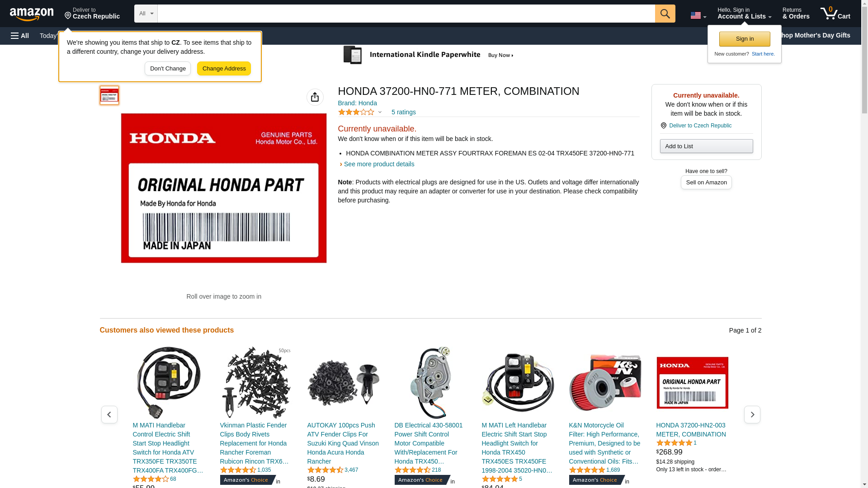868x488 pixels.
Task: Open the All hamburger menu
Action: [20, 36]
